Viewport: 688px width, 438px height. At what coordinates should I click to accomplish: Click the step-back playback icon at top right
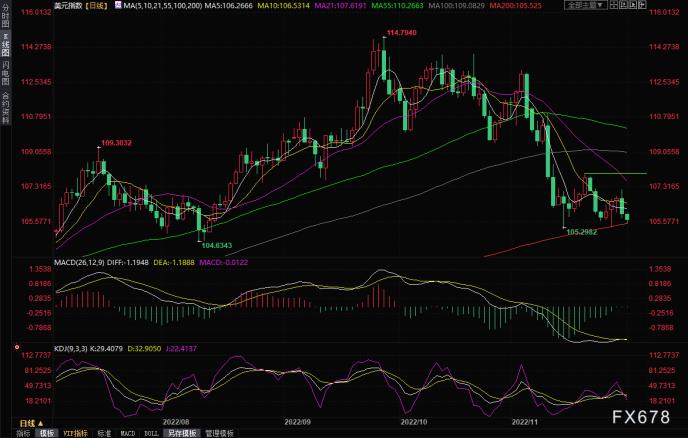(624, 5)
